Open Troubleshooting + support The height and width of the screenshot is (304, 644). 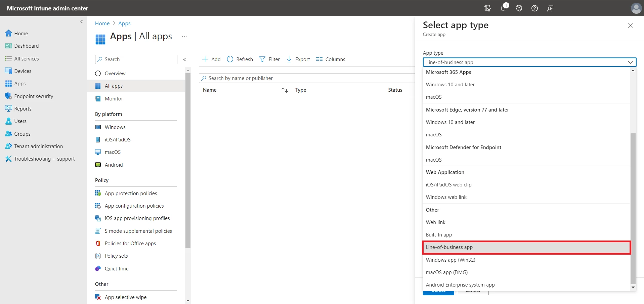click(40, 159)
